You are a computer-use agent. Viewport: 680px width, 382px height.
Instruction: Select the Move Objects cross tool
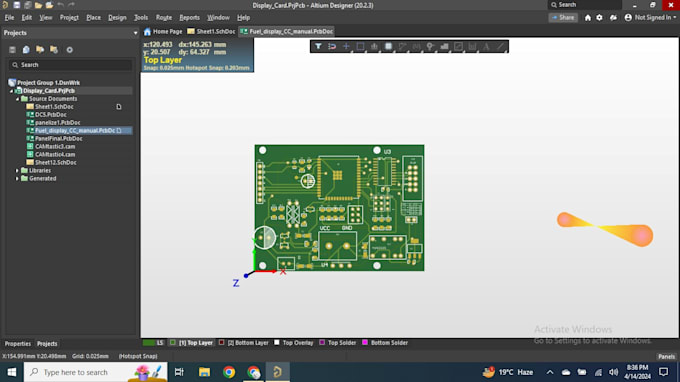point(346,46)
